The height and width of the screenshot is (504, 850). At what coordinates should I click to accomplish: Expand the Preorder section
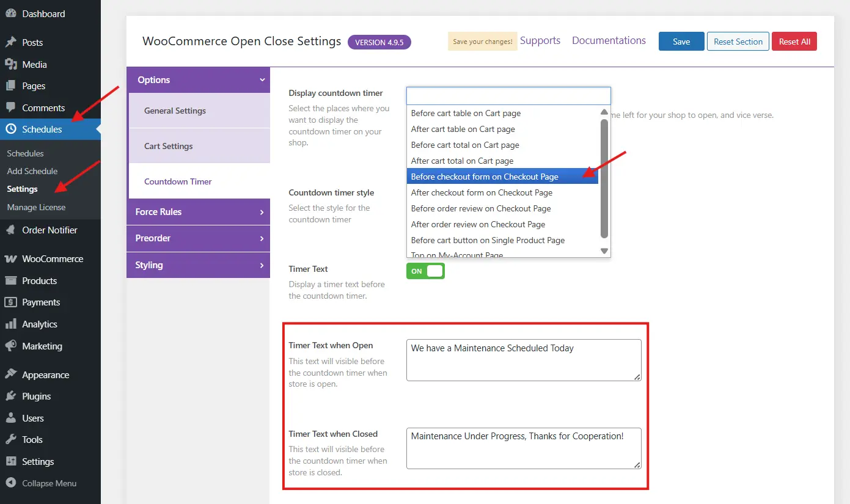click(198, 238)
